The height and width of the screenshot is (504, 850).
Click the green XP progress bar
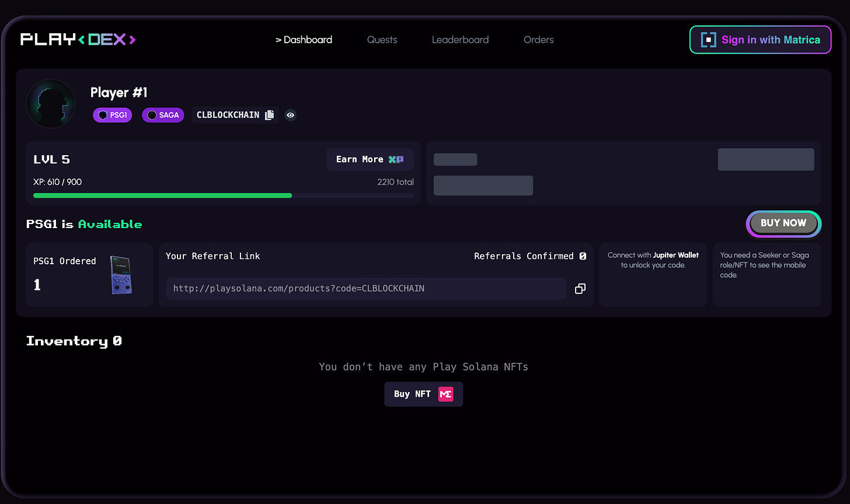(162, 195)
